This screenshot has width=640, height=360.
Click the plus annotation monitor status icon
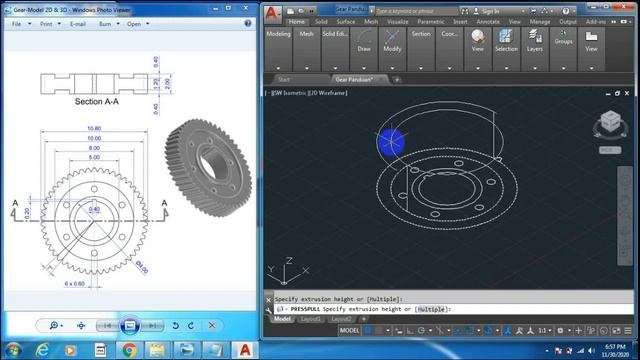(x=578, y=330)
